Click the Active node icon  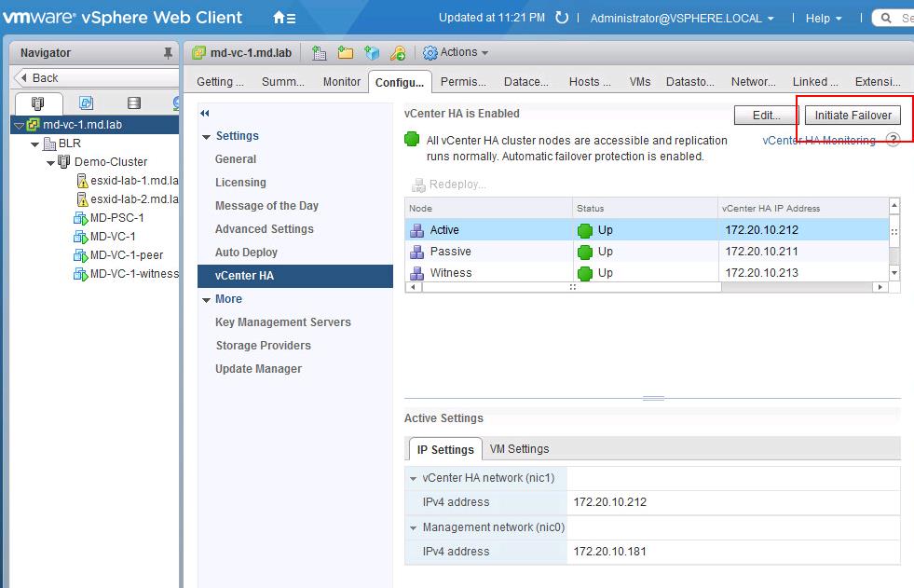pos(416,230)
